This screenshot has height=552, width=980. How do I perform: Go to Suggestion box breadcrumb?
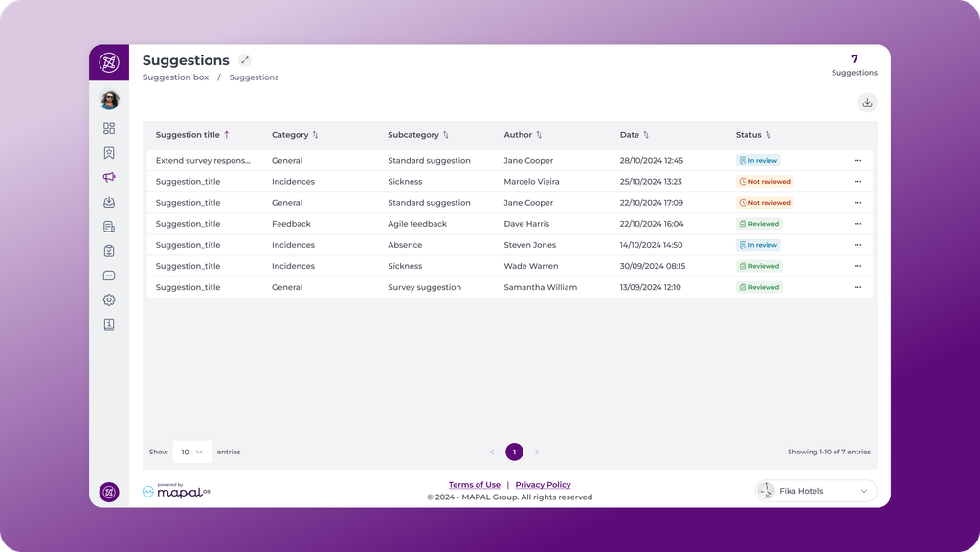tap(176, 77)
